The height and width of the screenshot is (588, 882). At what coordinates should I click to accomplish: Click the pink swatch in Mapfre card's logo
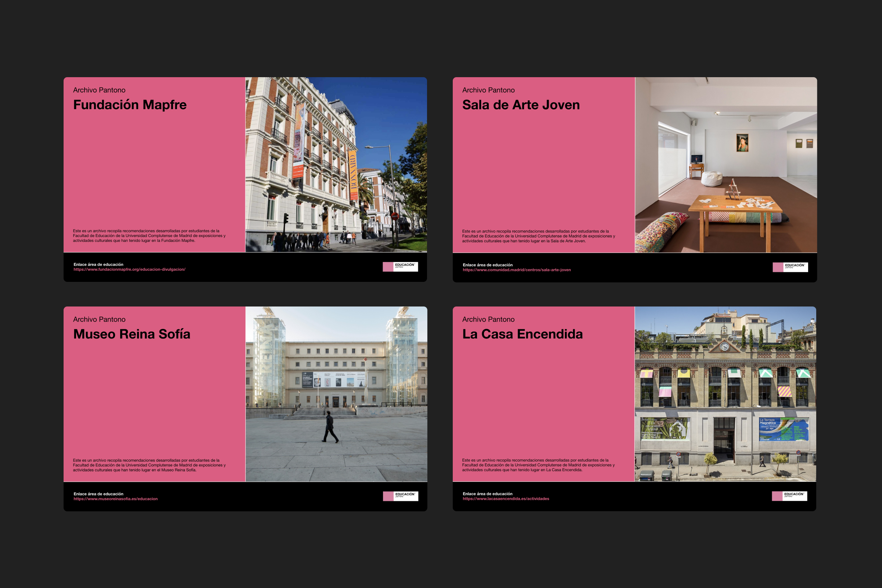coord(388,267)
